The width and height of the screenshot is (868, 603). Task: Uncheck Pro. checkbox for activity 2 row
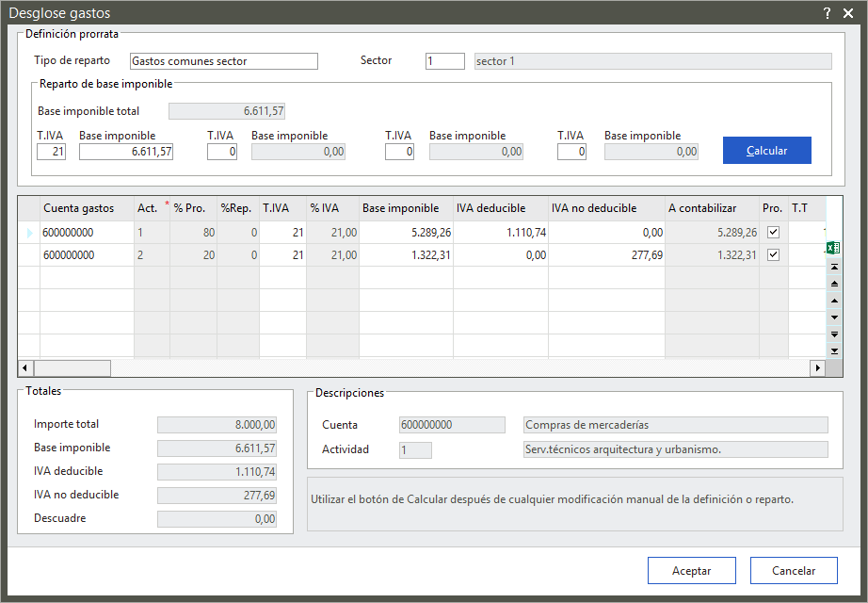(x=773, y=255)
